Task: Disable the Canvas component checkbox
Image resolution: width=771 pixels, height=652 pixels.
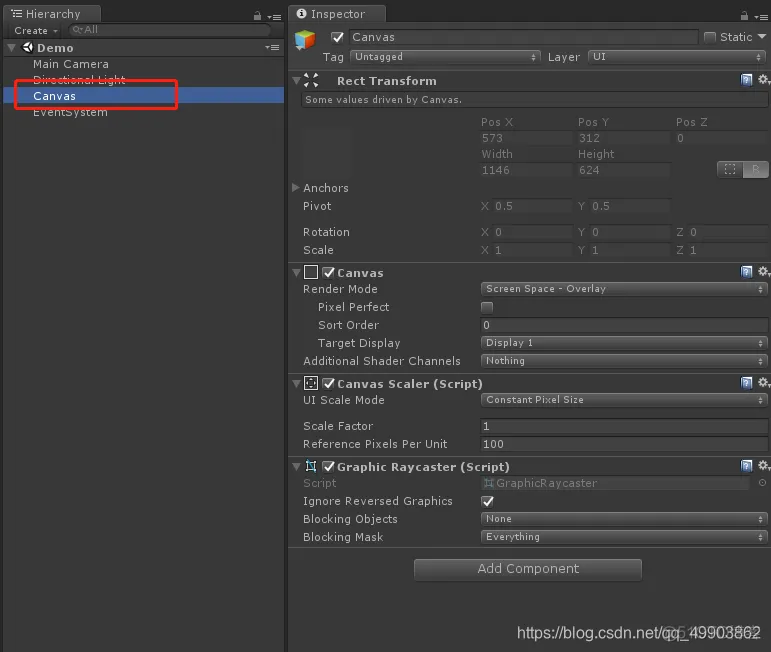Action: coord(328,272)
